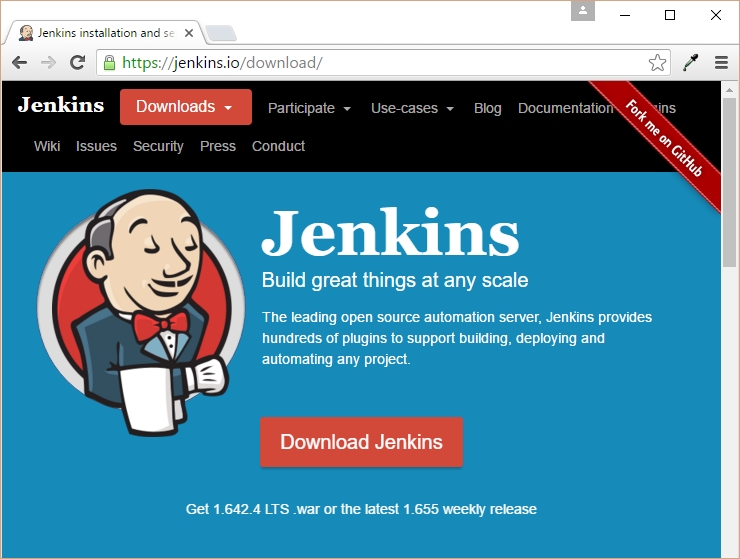The height and width of the screenshot is (559, 740).
Task: Click the Chrome user profile icon
Action: tap(583, 11)
